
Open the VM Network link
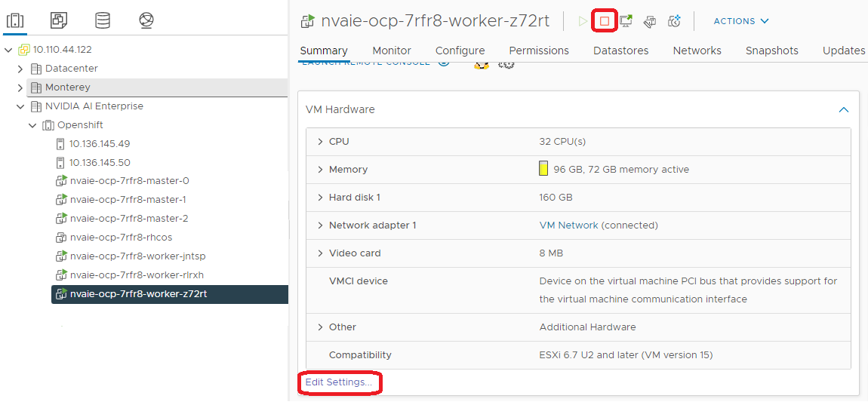tap(568, 225)
